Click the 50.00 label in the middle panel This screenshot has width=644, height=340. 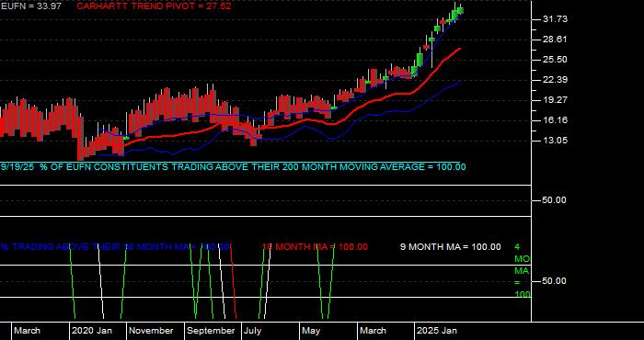point(555,200)
